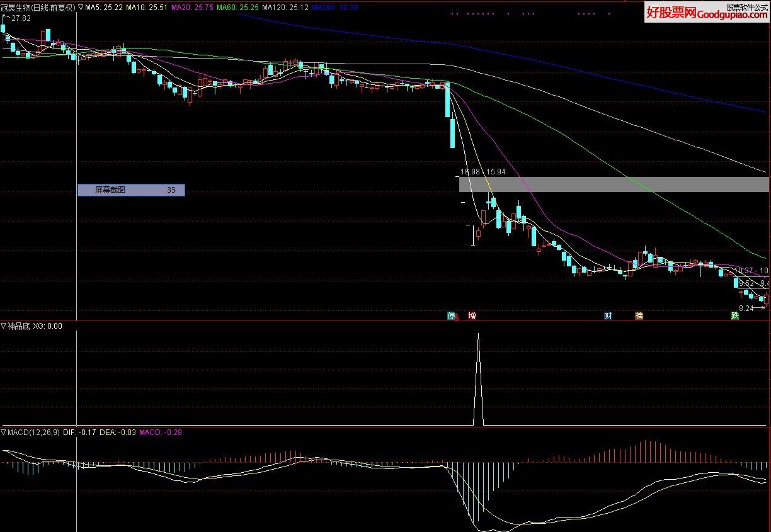Click the 8.24 low price label
This screenshot has height=532, width=771.
[x=746, y=308]
